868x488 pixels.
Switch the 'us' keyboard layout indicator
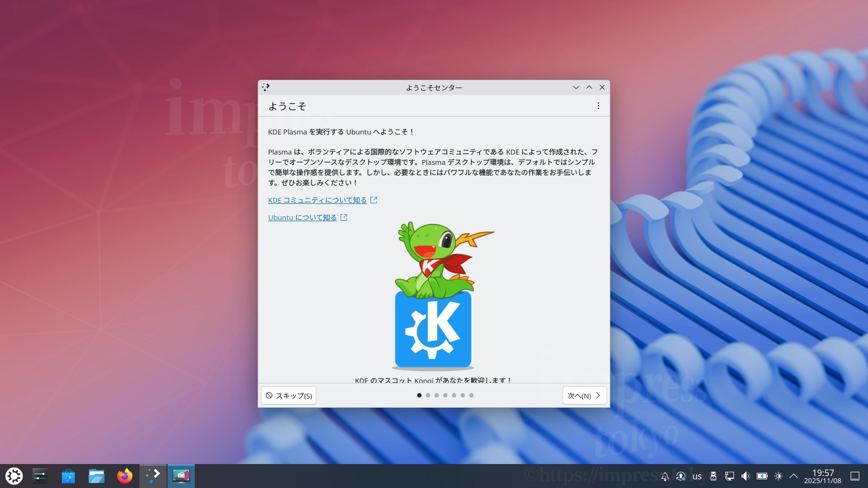tap(697, 476)
